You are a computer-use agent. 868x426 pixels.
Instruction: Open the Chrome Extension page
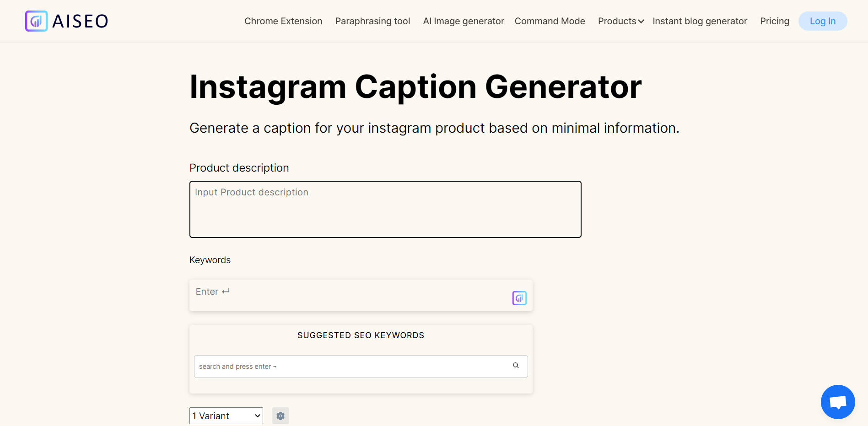point(283,21)
